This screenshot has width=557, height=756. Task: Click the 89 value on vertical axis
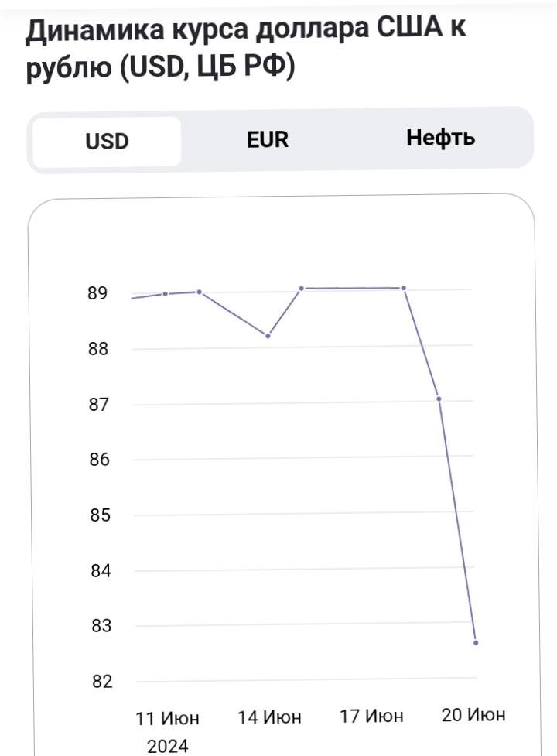click(x=97, y=293)
